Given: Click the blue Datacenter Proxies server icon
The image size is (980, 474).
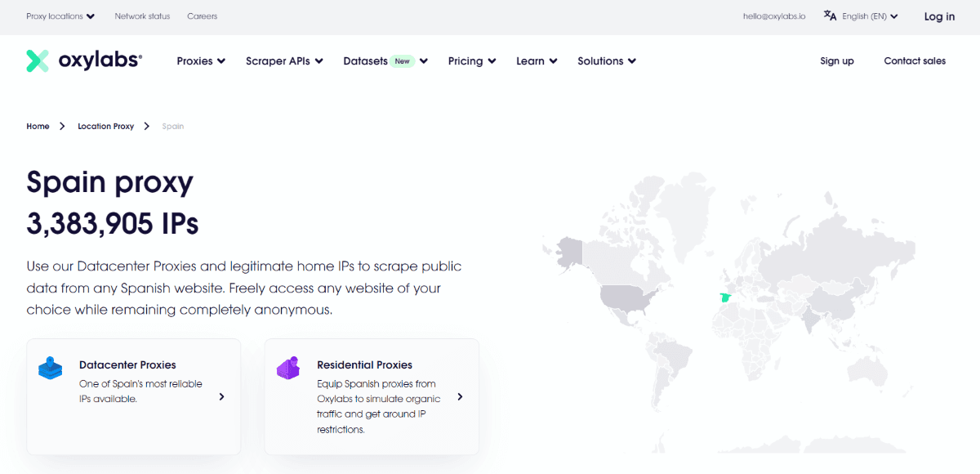Looking at the screenshot, I should (x=51, y=368).
